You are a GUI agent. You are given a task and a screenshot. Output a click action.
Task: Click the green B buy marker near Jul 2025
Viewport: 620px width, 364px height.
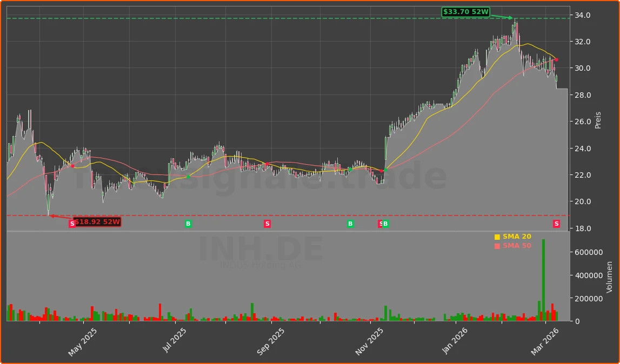pyautogui.click(x=188, y=224)
